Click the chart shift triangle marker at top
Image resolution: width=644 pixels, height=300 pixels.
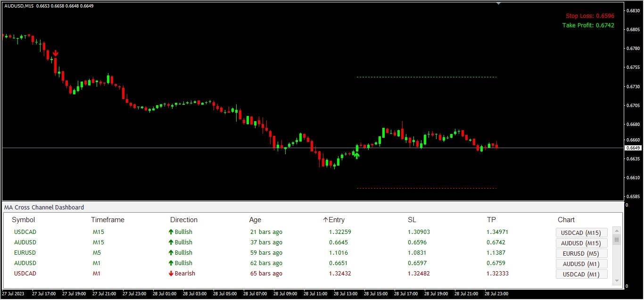[x=499, y=3]
